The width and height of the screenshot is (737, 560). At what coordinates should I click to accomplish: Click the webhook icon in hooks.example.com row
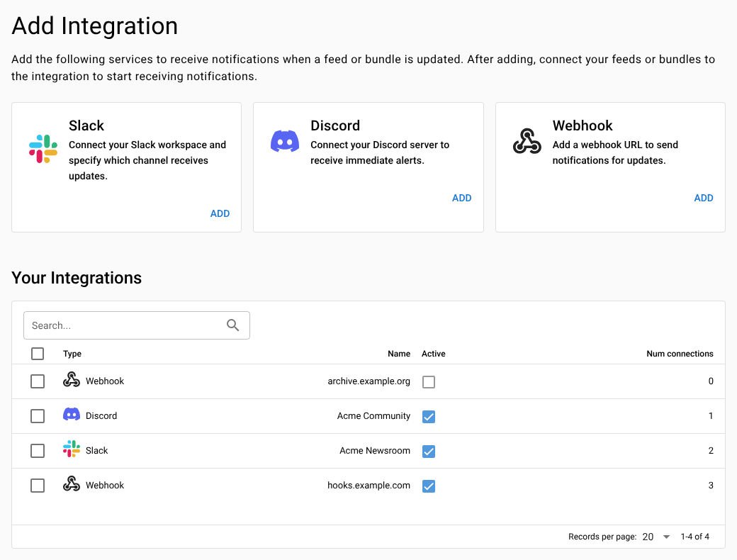click(72, 484)
